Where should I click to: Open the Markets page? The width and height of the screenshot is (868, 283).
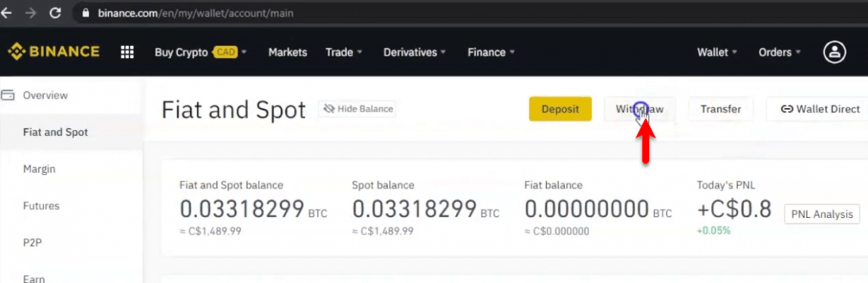[287, 52]
